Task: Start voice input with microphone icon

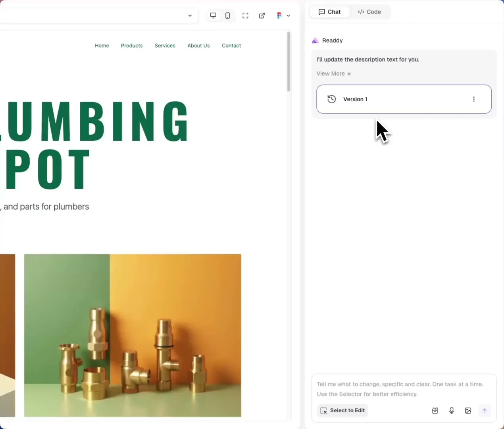Action: 452,411
